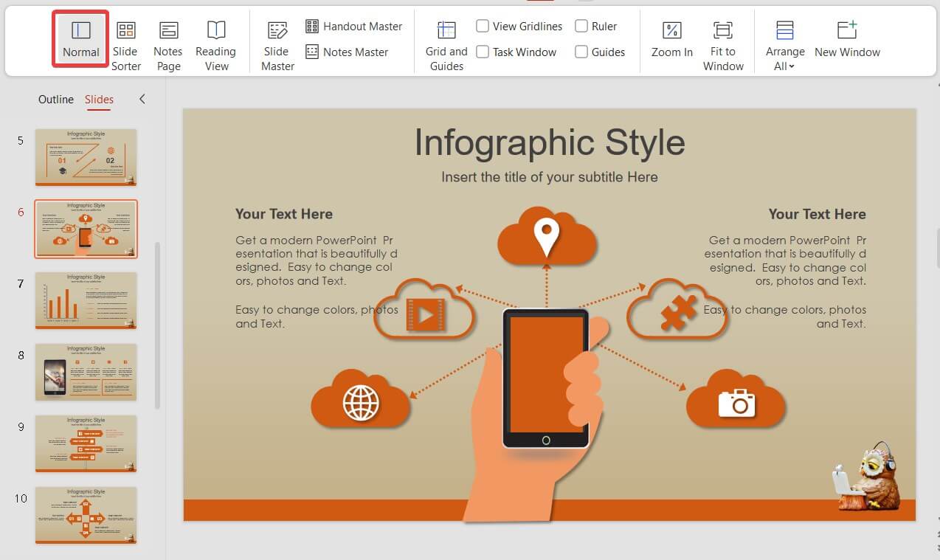Switch to Normal view
Viewport: 940px width, 560px height.
[x=80, y=38]
